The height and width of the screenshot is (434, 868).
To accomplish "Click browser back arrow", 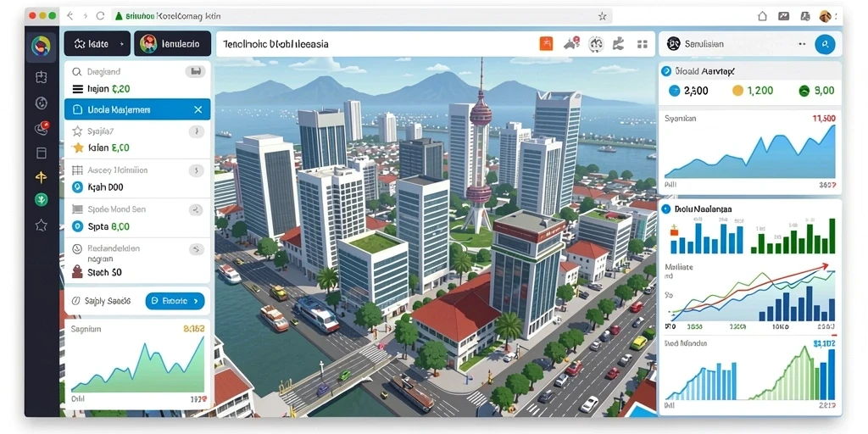I will tap(70, 16).
